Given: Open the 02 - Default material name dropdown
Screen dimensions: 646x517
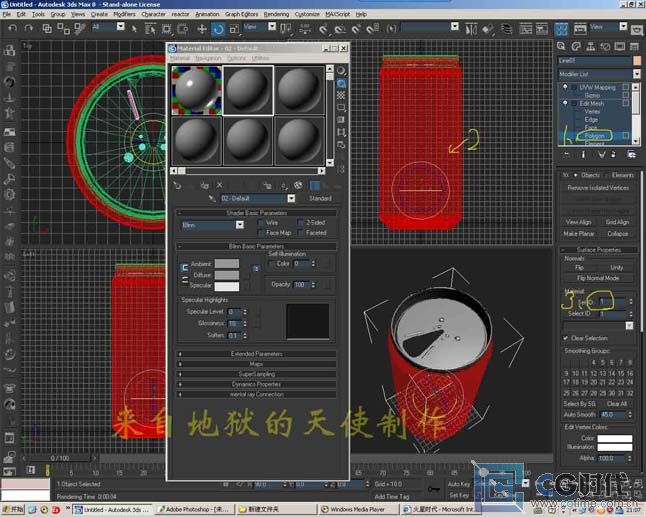Looking at the screenshot, I should tap(291, 199).
